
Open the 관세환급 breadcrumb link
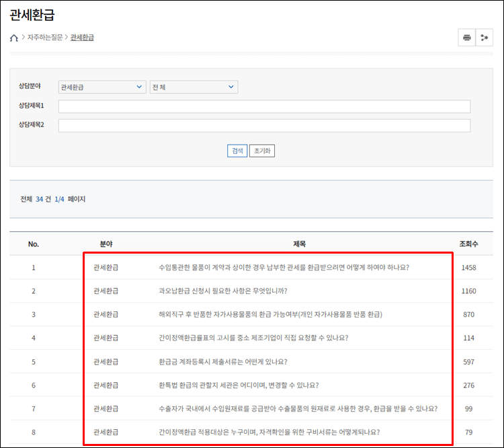click(82, 38)
